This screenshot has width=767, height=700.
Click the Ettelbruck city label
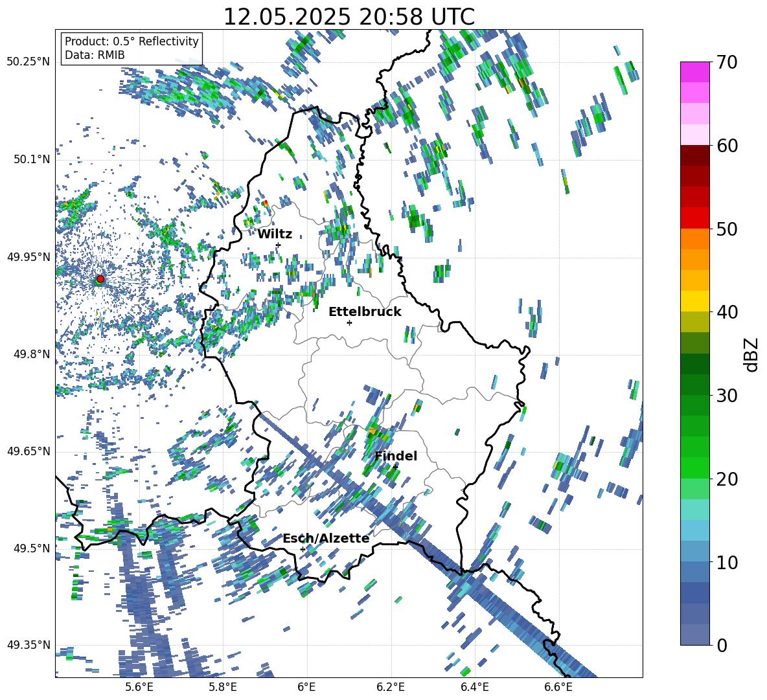pos(365,312)
